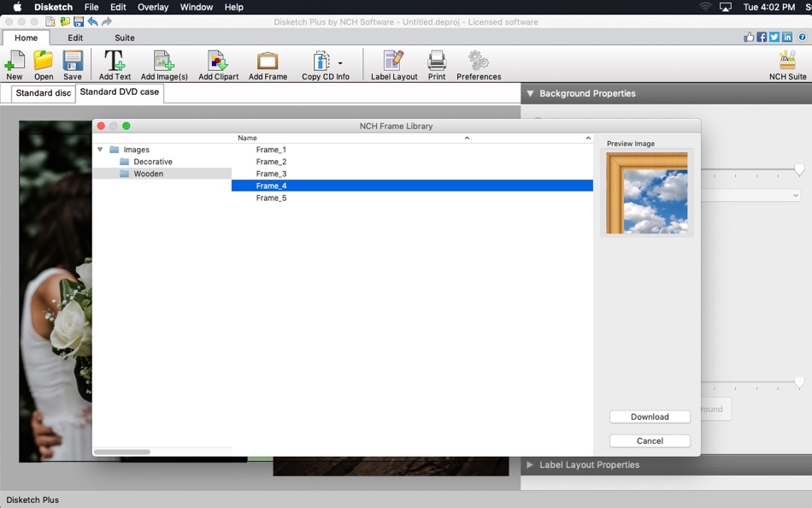Viewport: 812px width, 508px height.
Task: Click the blue help question mark icon
Action: tap(802, 37)
